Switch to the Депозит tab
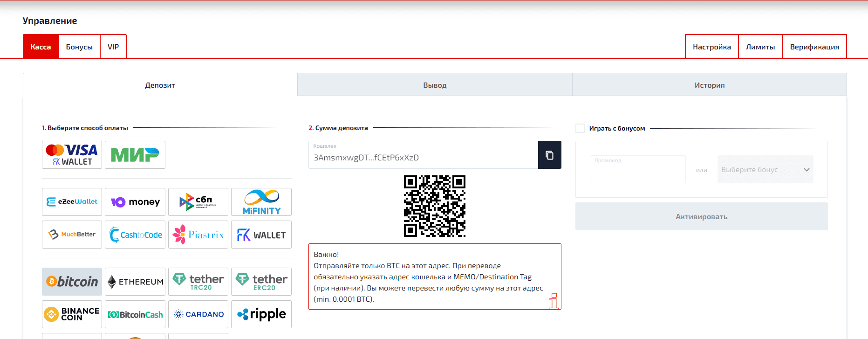The width and height of the screenshot is (868, 339). tap(160, 85)
